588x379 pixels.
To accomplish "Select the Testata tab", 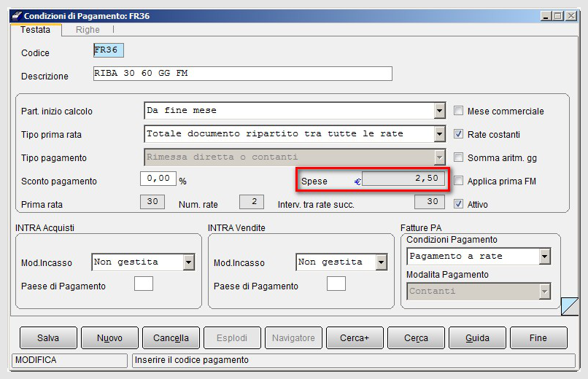I will 35,30.
